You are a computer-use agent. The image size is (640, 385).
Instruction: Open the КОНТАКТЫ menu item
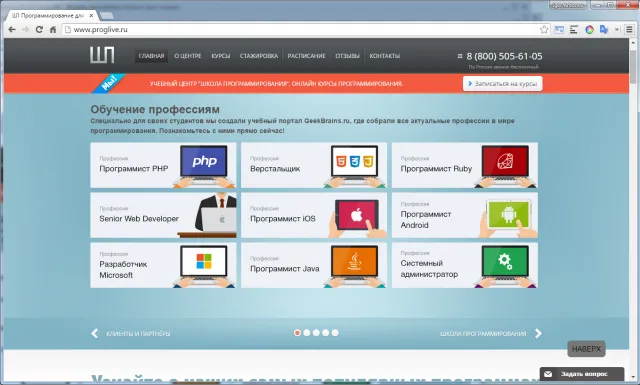(x=384, y=56)
